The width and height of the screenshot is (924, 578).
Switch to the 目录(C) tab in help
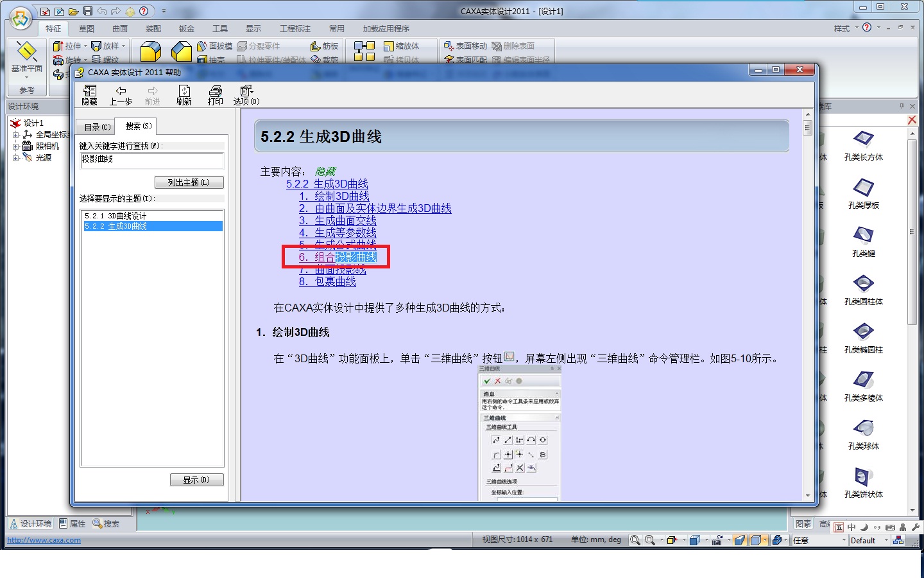coord(97,127)
